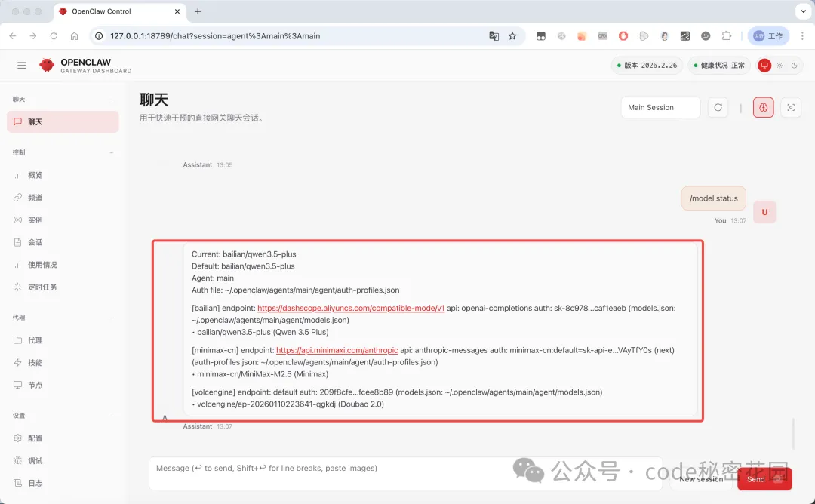
Task: Click 'minimax-cn/MiniMax-M2.5 (Minimax)' text
Action: [263, 374]
